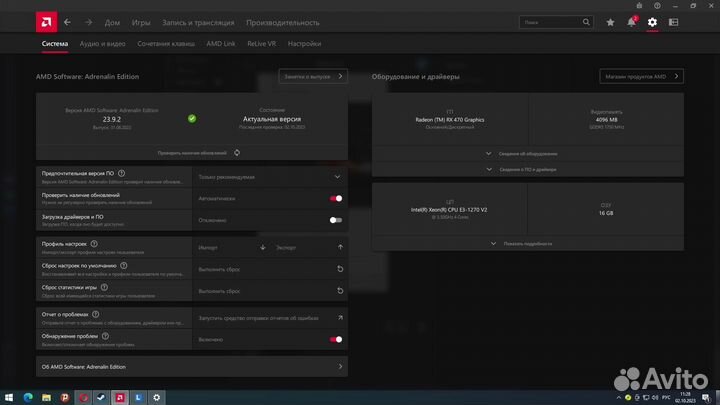The height and width of the screenshot is (405, 720).
Task: Switch to Сочетания клавиш tab
Action: pyautogui.click(x=166, y=44)
